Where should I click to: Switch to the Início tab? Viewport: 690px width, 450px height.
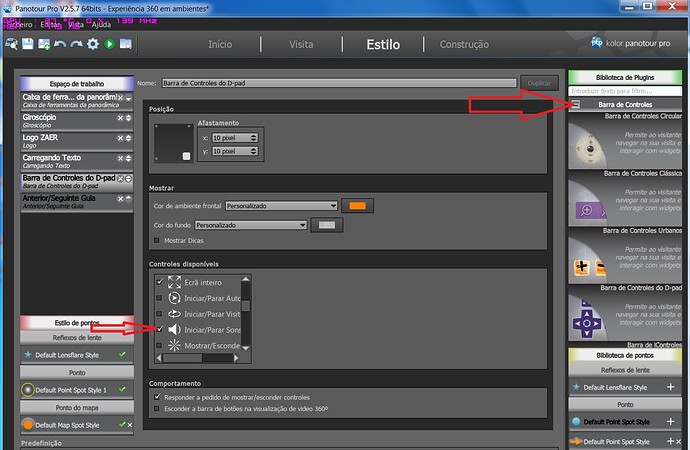(x=220, y=44)
